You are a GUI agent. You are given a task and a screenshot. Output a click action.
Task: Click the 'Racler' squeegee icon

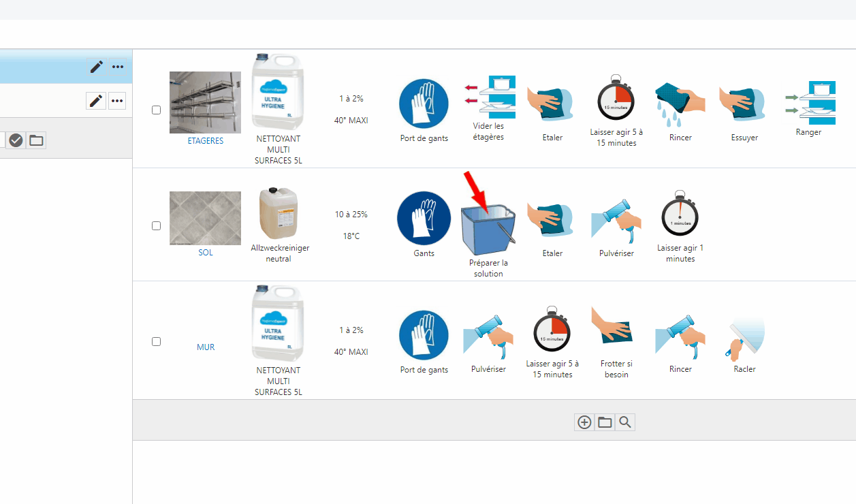pyautogui.click(x=744, y=340)
